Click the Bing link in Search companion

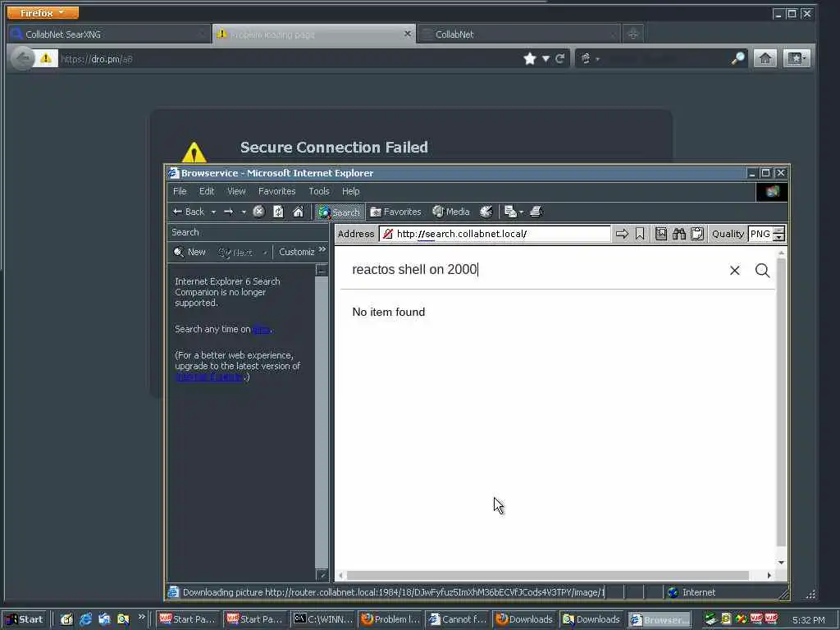click(262, 330)
